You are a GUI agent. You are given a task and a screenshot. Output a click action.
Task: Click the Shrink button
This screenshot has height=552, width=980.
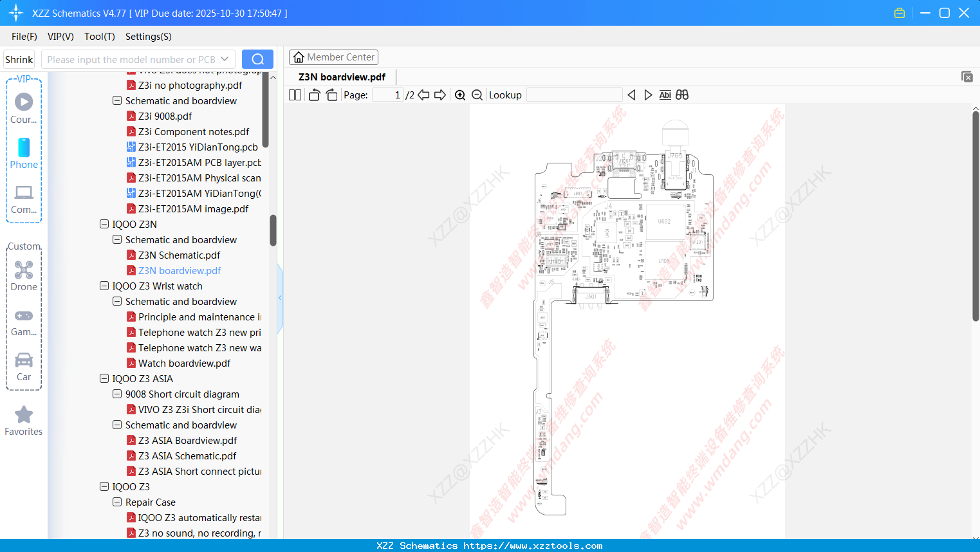point(19,59)
